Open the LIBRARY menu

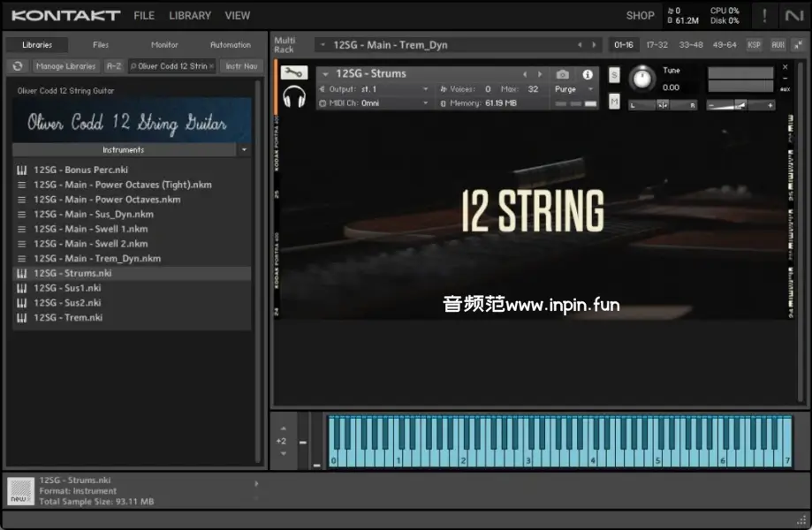pyautogui.click(x=190, y=16)
